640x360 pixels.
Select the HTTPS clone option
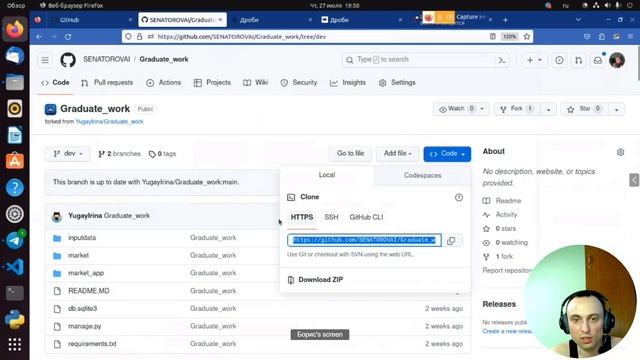coord(302,217)
